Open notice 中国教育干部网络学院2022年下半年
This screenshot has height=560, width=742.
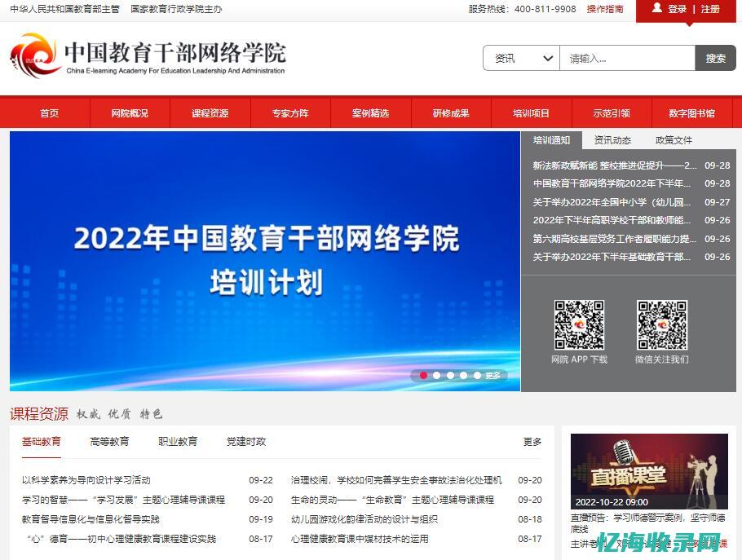click(x=612, y=183)
